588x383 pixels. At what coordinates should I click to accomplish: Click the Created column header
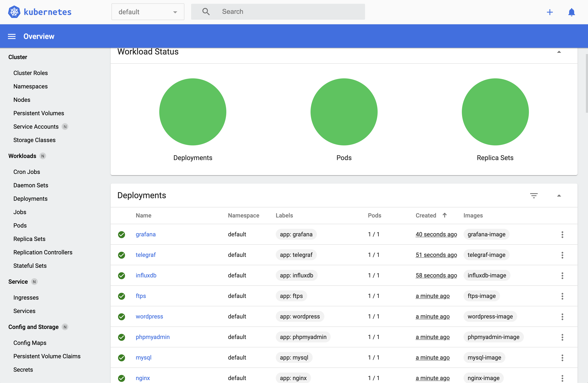coord(426,215)
